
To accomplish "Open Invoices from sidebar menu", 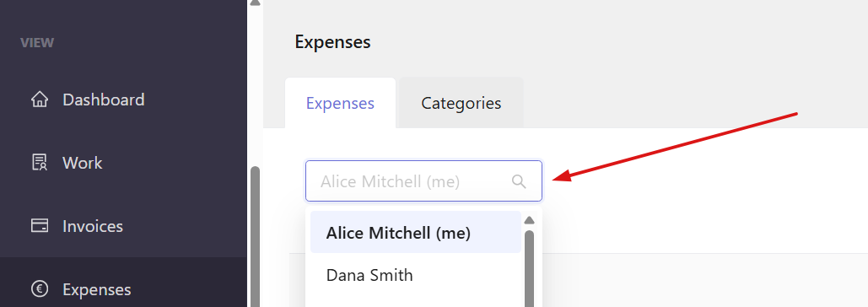I will point(93,226).
